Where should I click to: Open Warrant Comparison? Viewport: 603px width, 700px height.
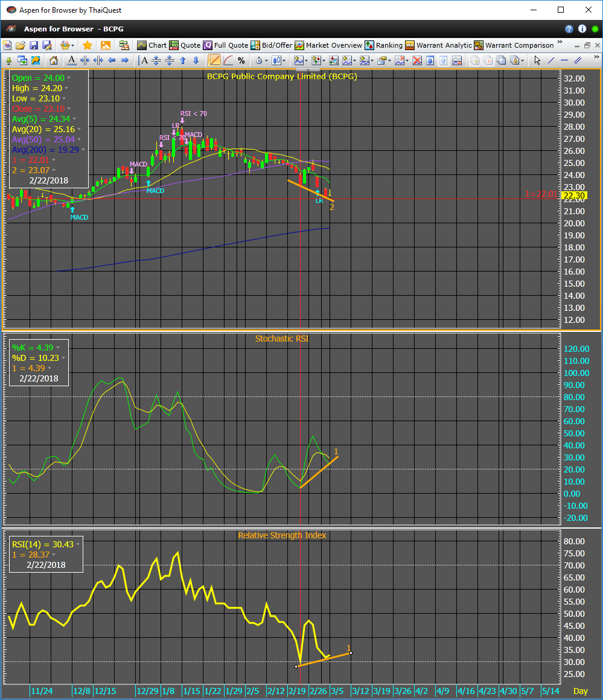pos(514,45)
